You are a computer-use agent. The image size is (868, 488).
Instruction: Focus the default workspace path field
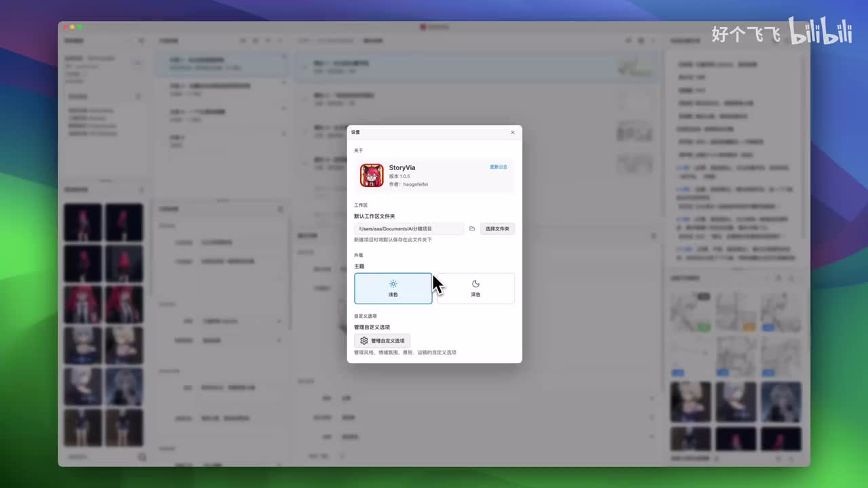pyautogui.click(x=409, y=229)
